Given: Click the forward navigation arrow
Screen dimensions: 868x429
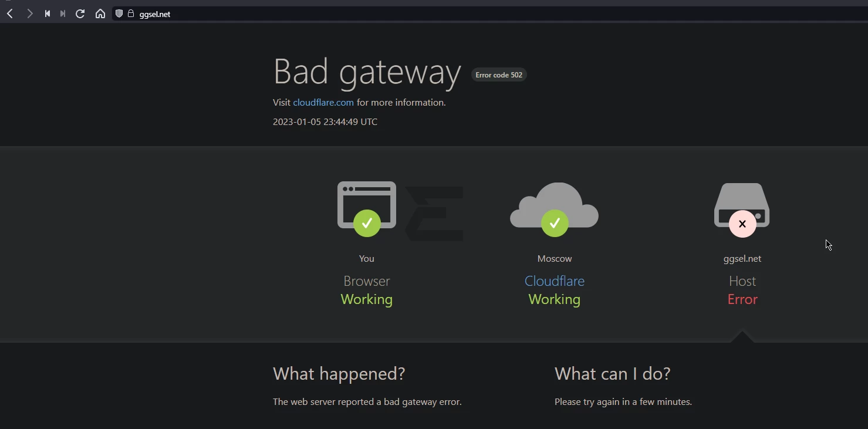Looking at the screenshot, I should tap(29, 13).
